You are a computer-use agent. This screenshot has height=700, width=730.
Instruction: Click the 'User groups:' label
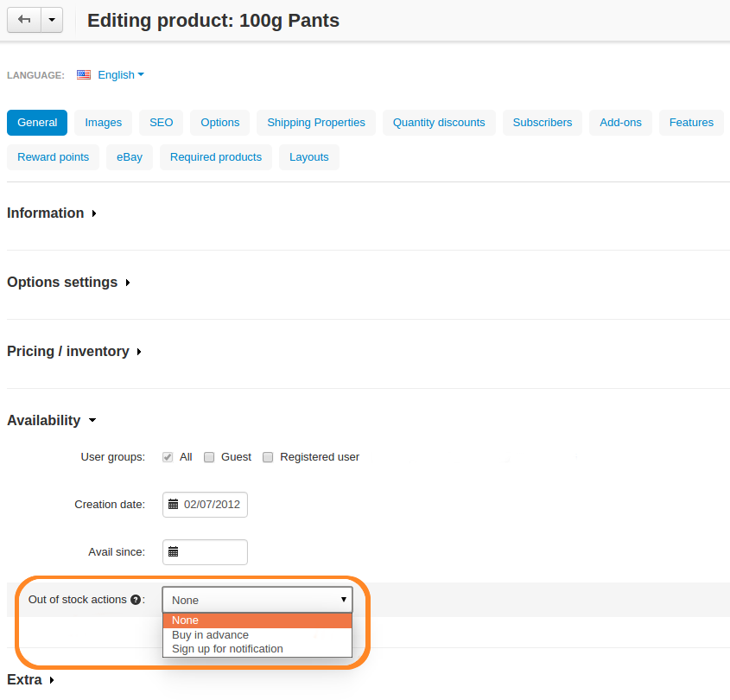coord(113,457)
